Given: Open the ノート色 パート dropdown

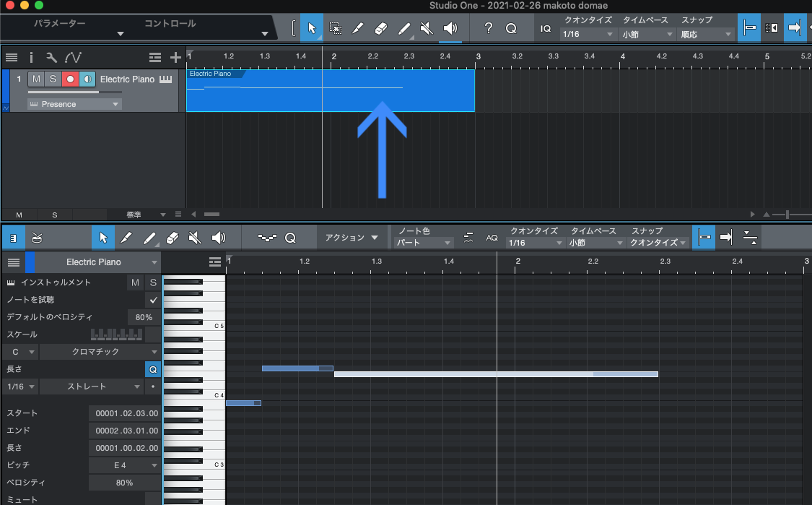Looking at the screenshot, I should (x=424, y=243).
